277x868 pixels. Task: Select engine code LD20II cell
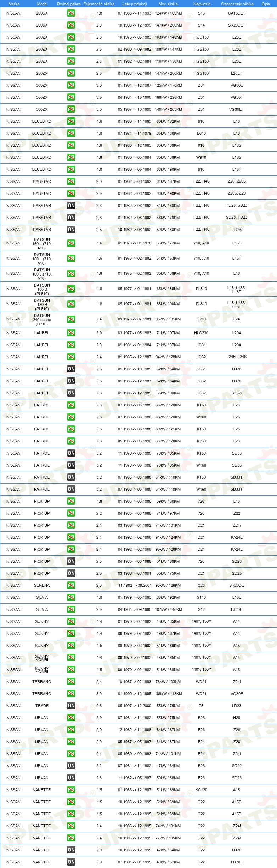pyautogui.click(x=237, y=862)
